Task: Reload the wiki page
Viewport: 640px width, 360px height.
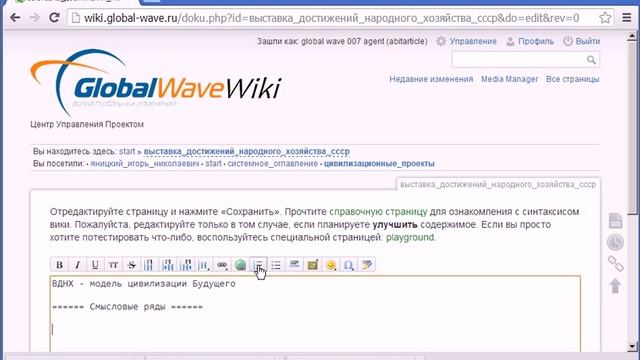Action: [54, 18]
